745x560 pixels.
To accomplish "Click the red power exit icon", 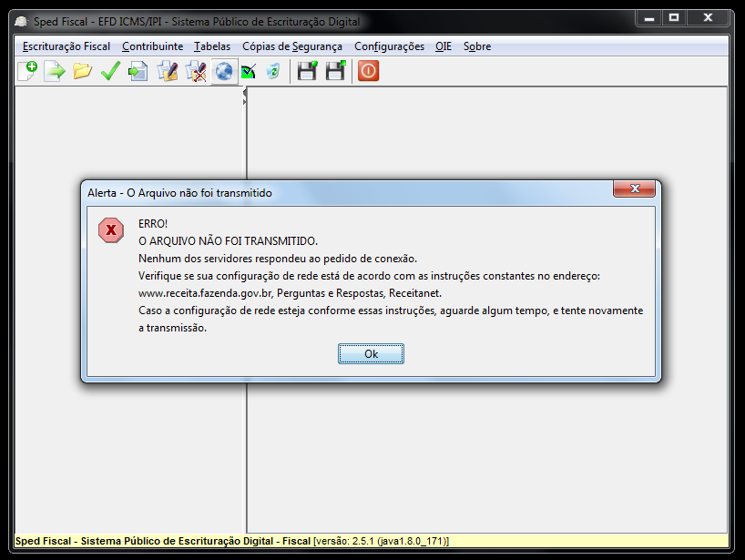I will [x=368, y=71].
